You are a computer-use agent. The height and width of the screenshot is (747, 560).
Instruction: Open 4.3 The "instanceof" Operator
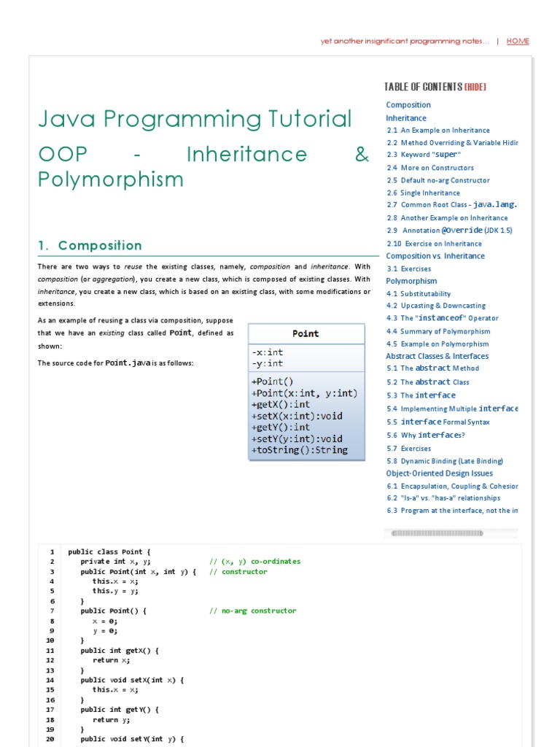(x=443, y=318)
